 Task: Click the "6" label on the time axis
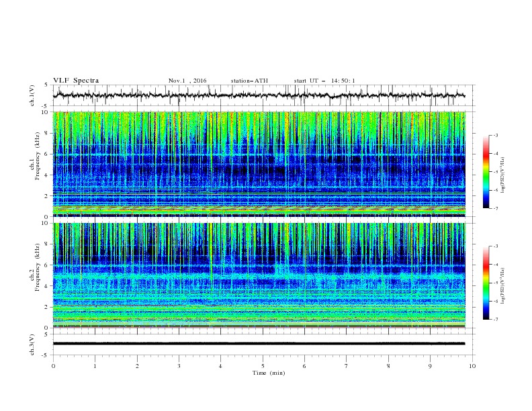tap(304, 366)
